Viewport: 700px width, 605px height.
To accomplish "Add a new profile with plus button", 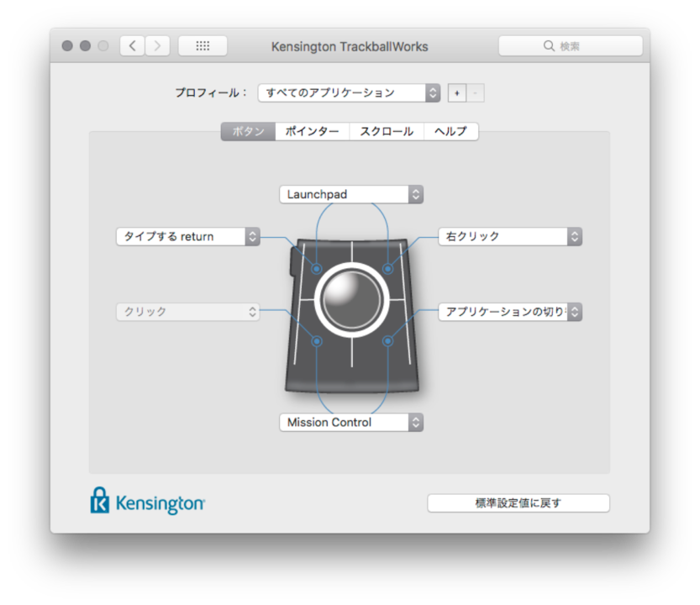I will pos(456,93).
